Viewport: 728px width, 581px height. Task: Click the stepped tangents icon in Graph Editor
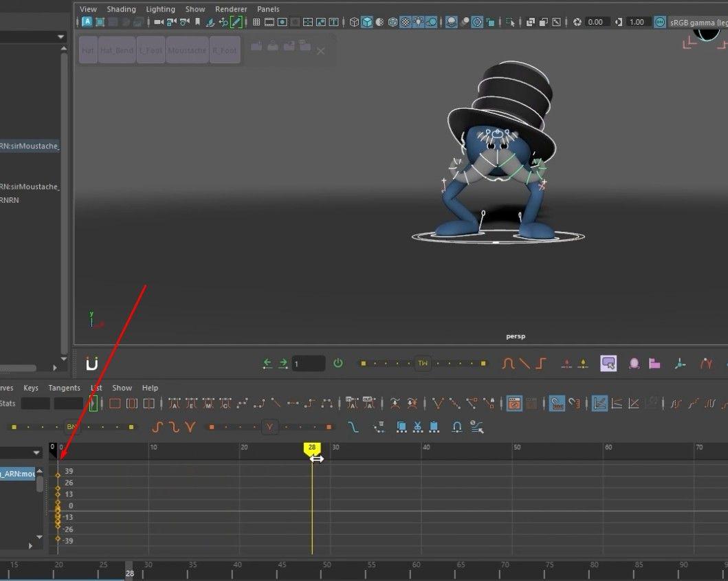310,403
